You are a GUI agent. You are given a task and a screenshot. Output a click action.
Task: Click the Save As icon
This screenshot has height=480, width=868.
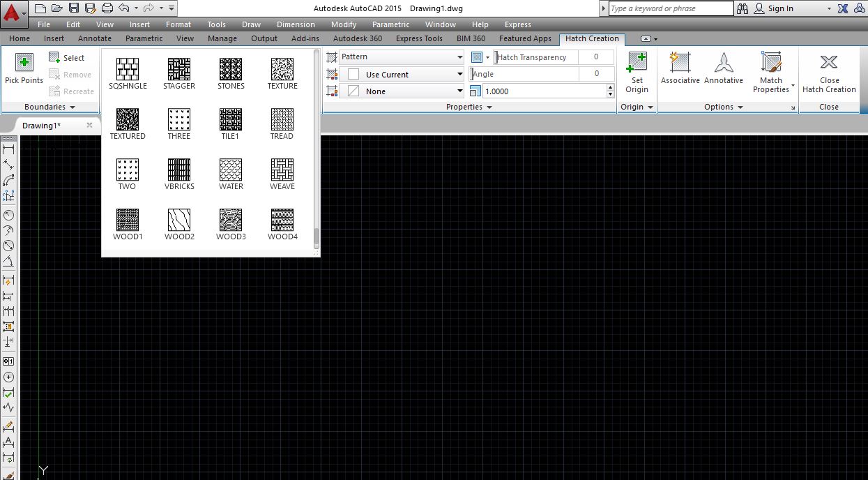point(91,8)
